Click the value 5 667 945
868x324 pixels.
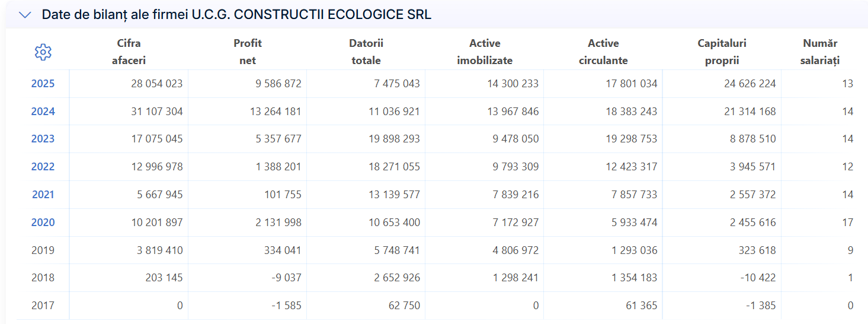[x=160, y=195]
